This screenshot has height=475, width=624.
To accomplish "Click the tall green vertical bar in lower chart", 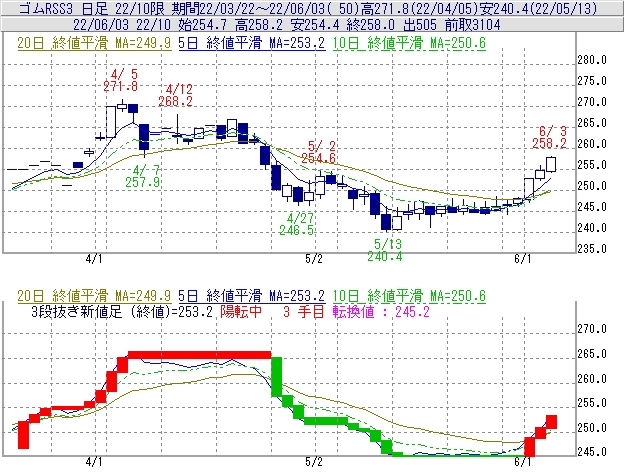I will (277, 377).
